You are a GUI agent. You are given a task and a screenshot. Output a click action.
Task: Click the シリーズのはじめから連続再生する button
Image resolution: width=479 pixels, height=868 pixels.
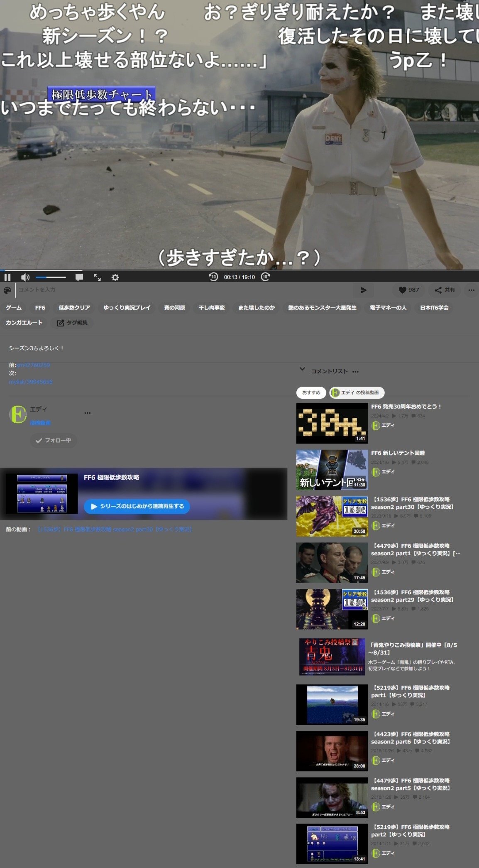(137, 506)
